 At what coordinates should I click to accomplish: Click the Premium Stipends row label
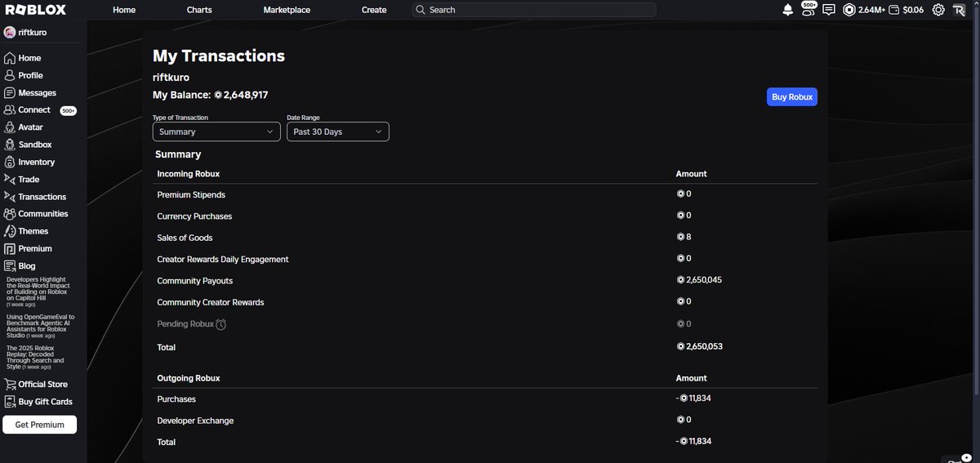point(191,195)
